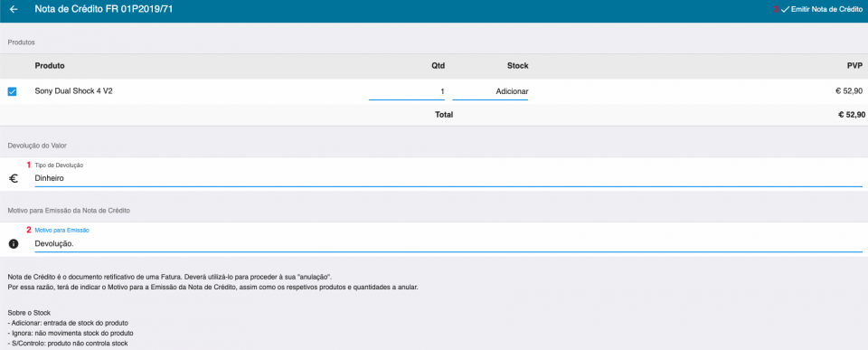Click the Motivo para Emissão field
868x350 pixels.
pos(448,243)
